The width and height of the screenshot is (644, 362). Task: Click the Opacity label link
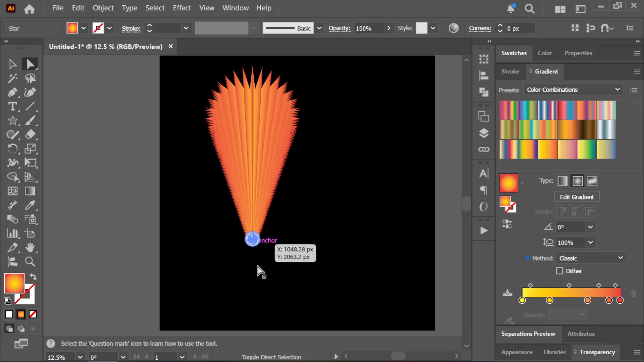coord(339,28)
